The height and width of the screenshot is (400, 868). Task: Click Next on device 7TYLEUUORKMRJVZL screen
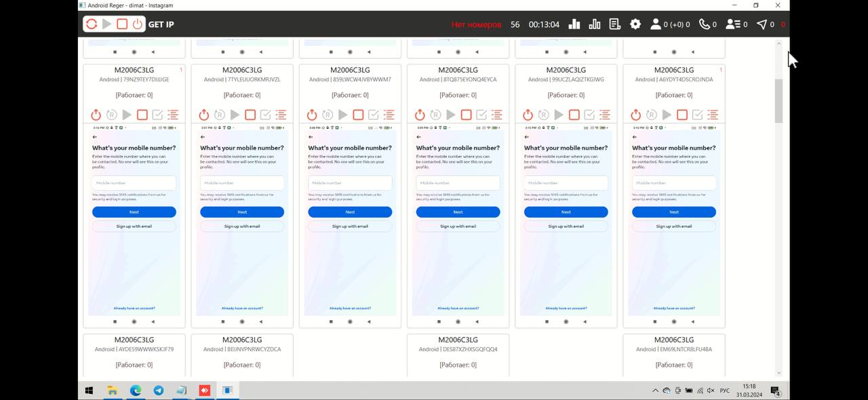tap(242, 212)
